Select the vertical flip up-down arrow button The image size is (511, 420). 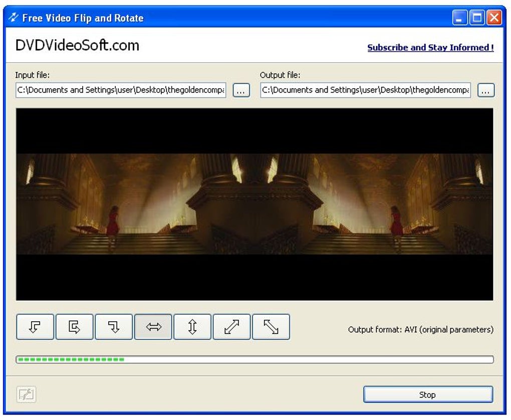pos(192,327)
